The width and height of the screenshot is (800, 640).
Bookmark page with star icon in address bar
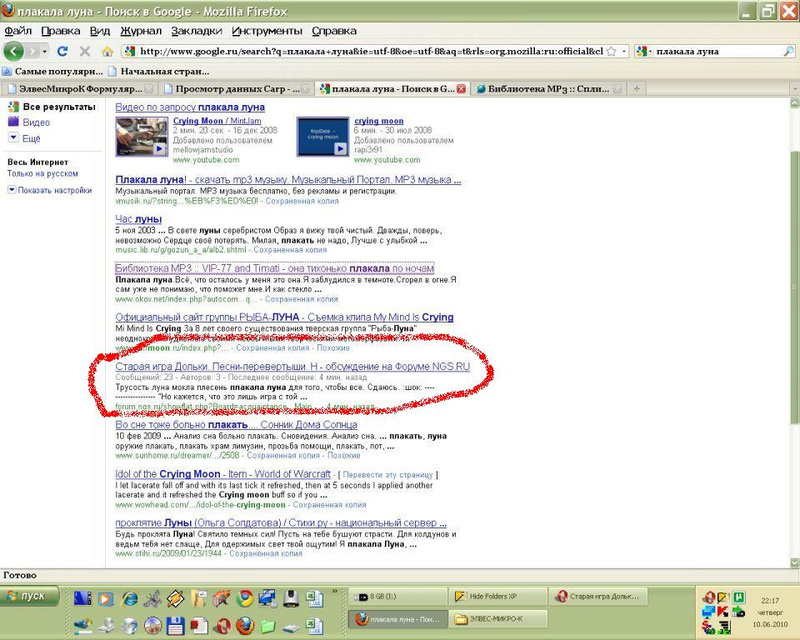coord(611,51)
